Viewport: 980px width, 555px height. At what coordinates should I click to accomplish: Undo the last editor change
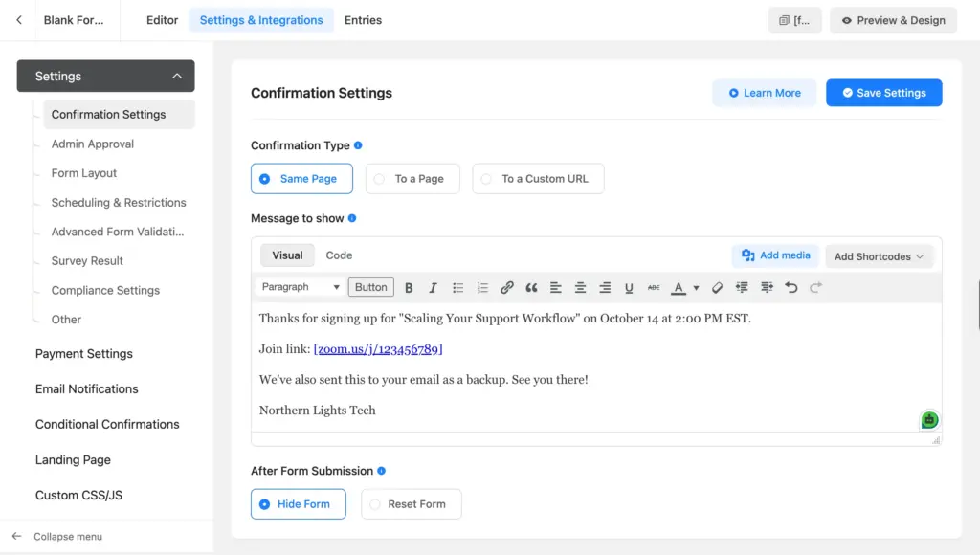coord(791,287)
